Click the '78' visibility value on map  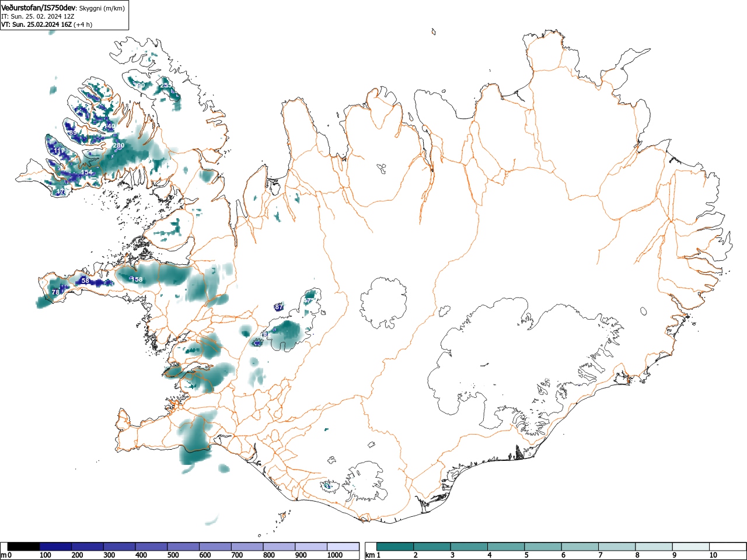pyautogui.click(x=55, y=292)
